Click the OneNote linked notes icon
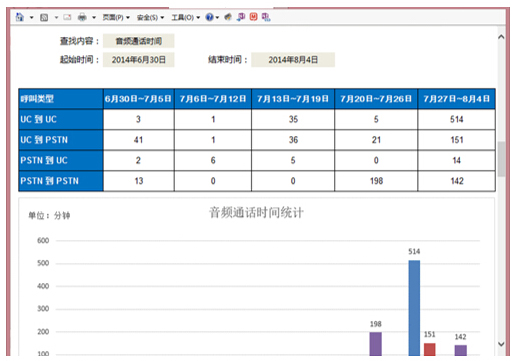This screenshot has height=363, width=512. pyautogui.click(x=266, y=17)
